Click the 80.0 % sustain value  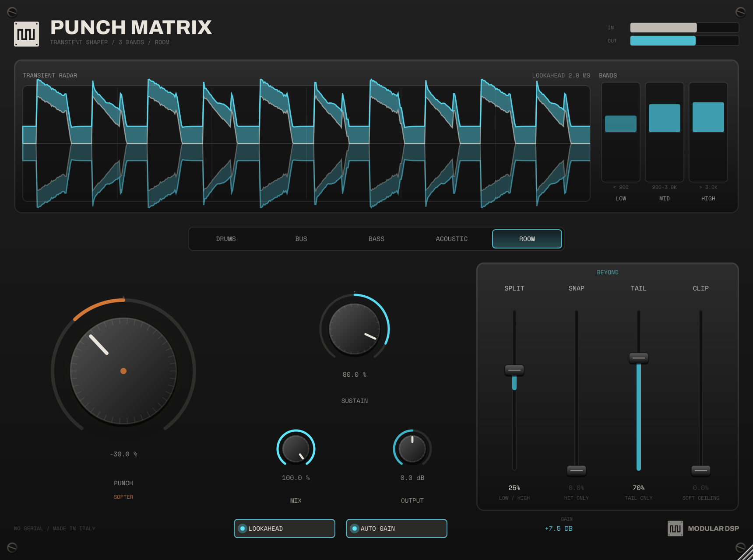[355, 374]
